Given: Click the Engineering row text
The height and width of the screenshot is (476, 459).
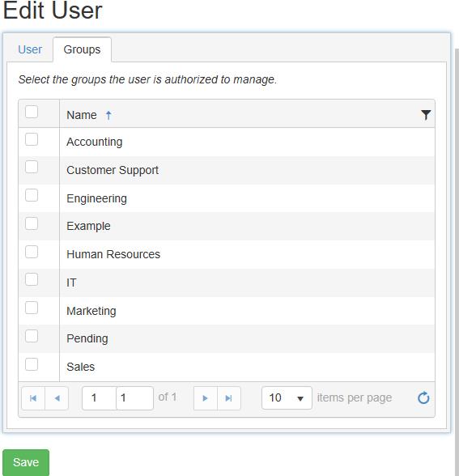Looking at the screenshot, I should [x=96, y=198].
